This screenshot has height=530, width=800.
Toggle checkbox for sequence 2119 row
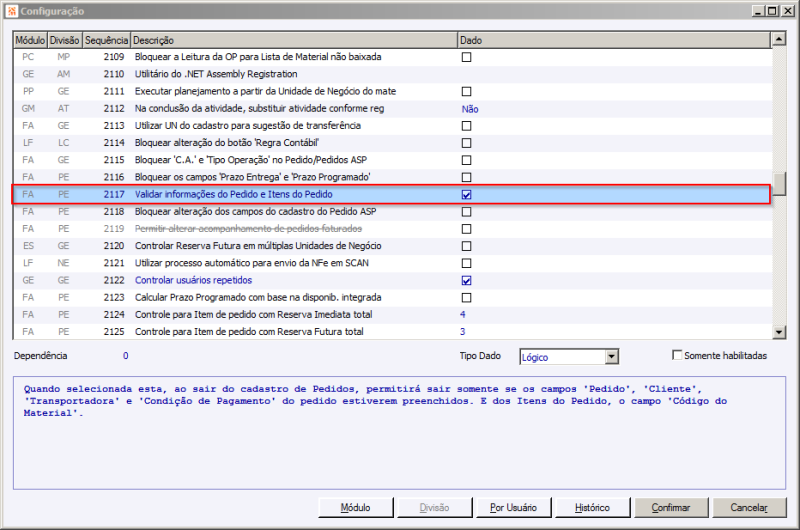(466, 229)
